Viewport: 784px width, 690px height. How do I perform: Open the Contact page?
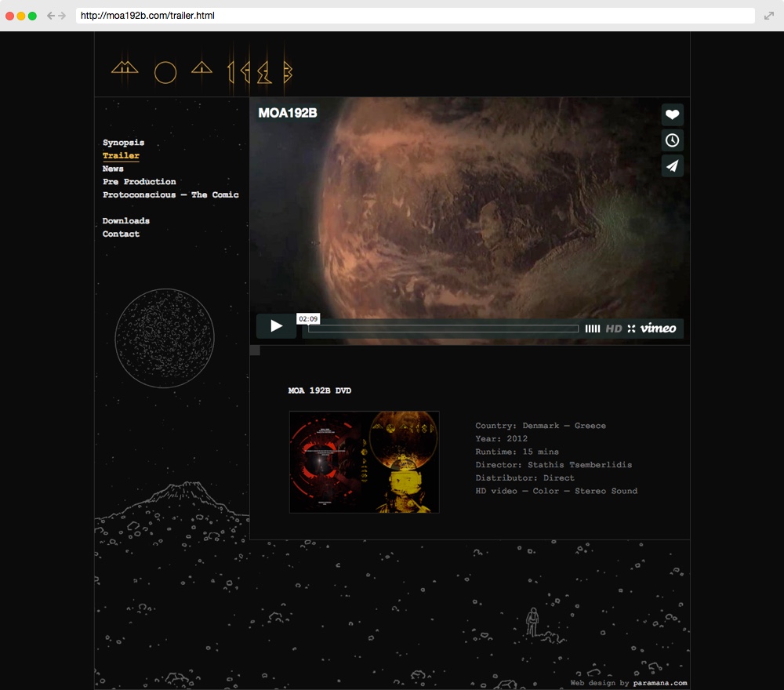click(121, 234)
